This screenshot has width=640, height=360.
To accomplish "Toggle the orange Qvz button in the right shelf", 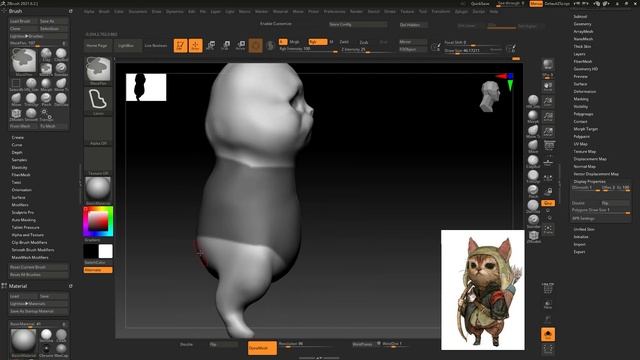I will point(548,203).
